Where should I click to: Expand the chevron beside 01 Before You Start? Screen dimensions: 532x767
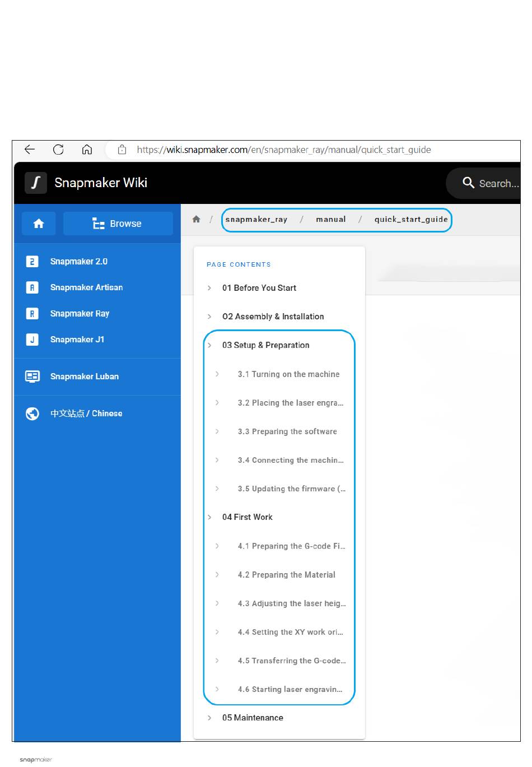[209, 288]
